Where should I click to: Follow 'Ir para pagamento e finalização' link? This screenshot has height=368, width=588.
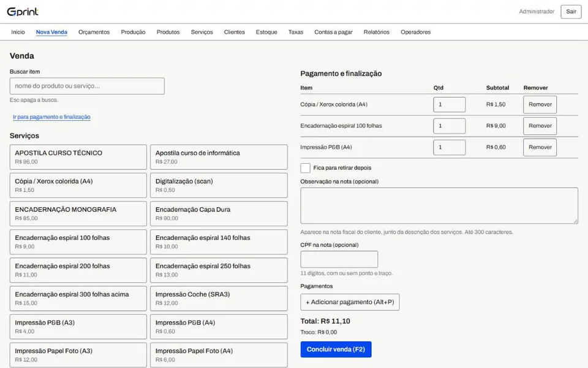51,117
